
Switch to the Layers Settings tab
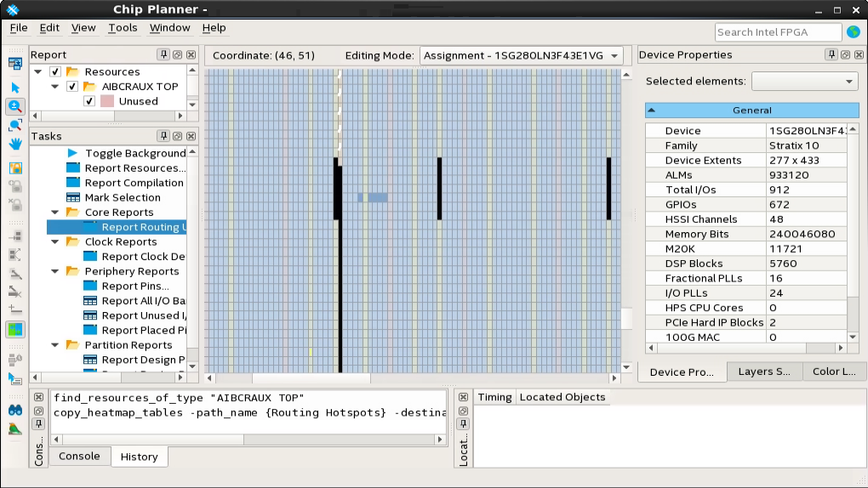(764, 372)
